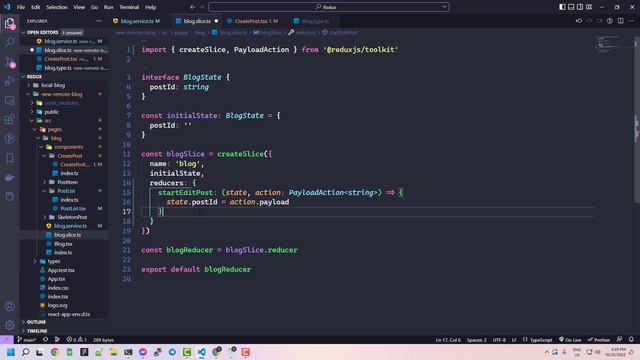Screen dimensions: 640x360
Task: Click the UTF-8 encoding indicator
Action: point(499,340)
